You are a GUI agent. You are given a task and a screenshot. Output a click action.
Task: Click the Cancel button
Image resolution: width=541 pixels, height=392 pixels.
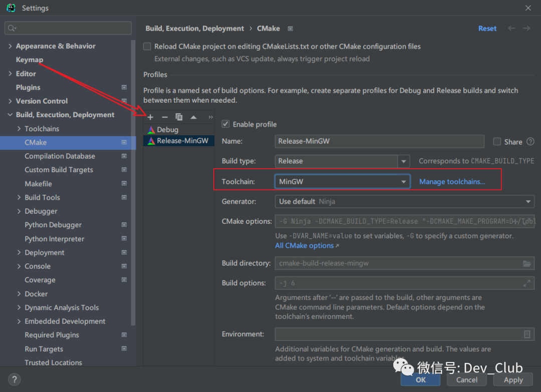(x=466, y=379)
